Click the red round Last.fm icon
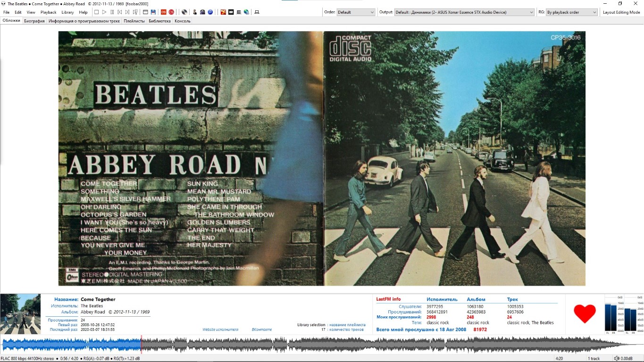Image resolution: width=644 pixels, height=362 pixels. (171, 12)
